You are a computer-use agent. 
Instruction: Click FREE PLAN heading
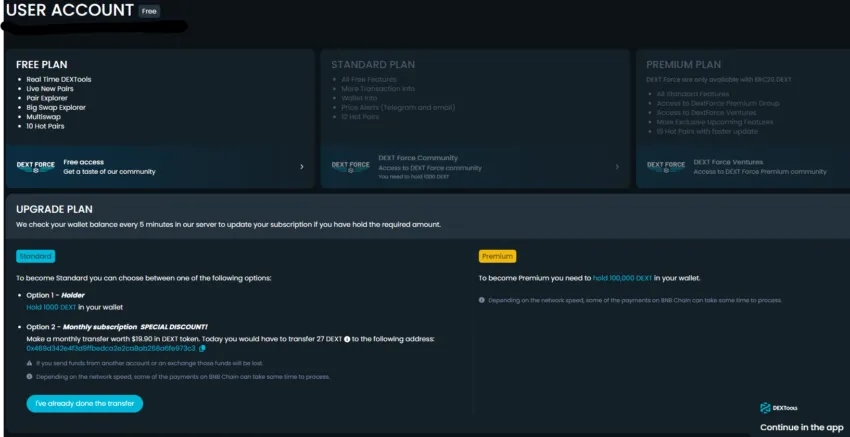click(42, 65)
